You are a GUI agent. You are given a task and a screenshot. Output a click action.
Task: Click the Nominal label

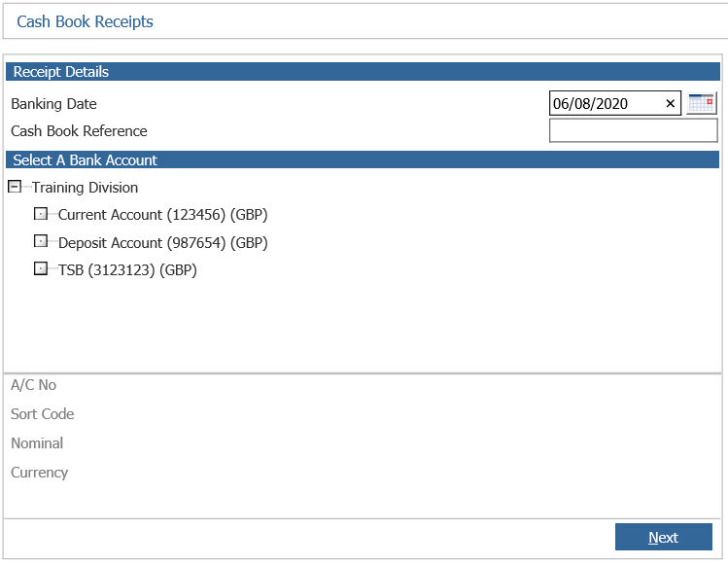(37, 443)
